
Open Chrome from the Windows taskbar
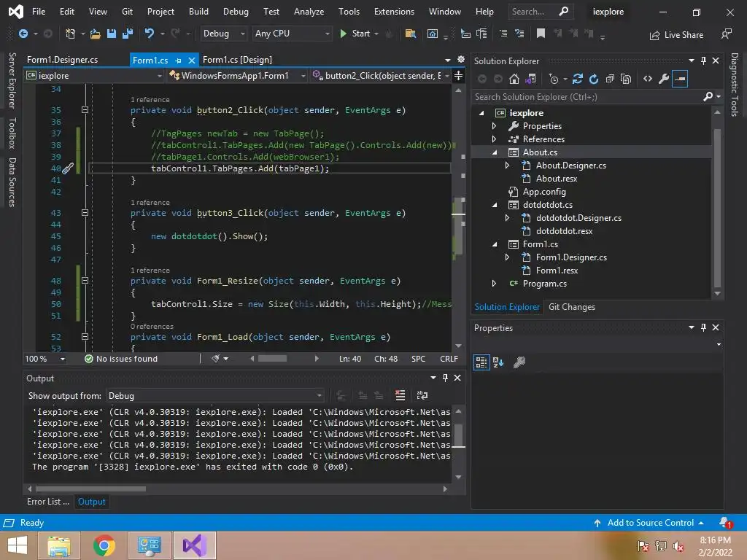104,545
